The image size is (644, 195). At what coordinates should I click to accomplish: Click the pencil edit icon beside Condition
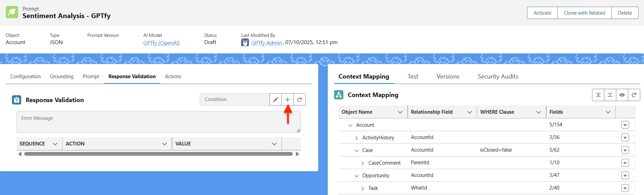pyautogui.click(x=275, y=100)
